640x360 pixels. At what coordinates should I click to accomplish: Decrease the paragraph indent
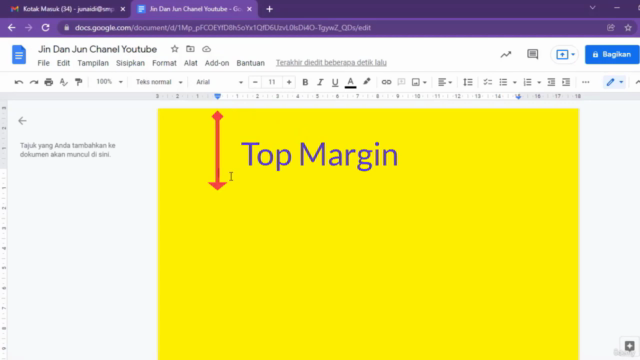coord(551,82)
